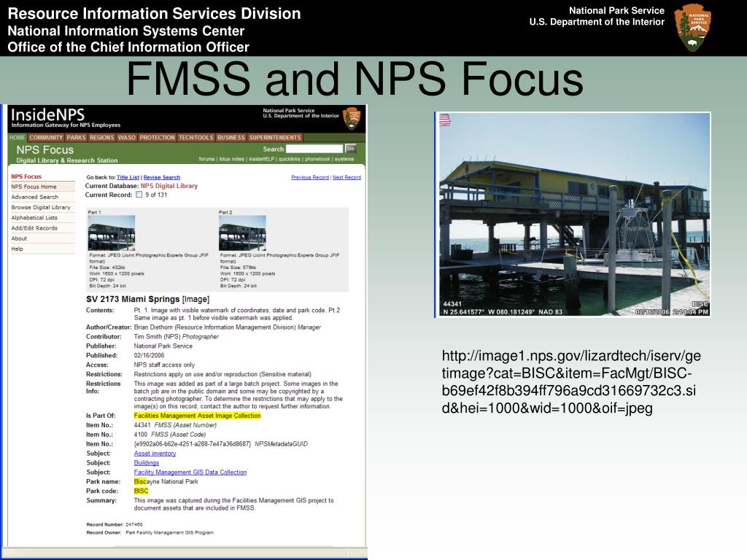Click the HOME nav tab

click(18, 138)
